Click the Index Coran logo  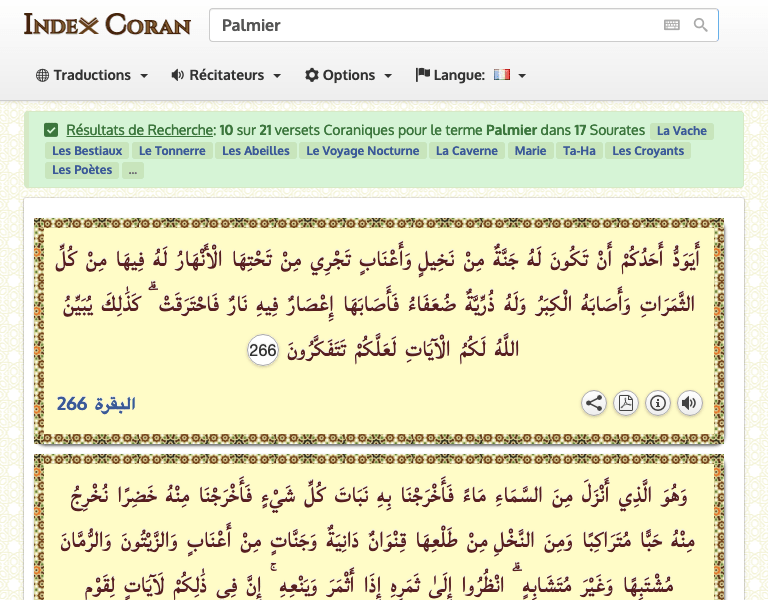107,24
